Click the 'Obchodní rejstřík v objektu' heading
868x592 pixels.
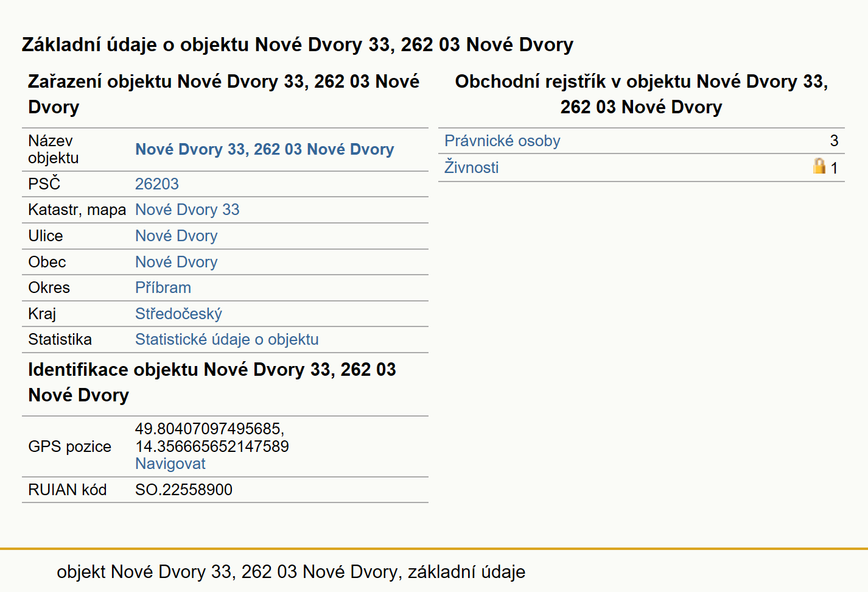642,94
